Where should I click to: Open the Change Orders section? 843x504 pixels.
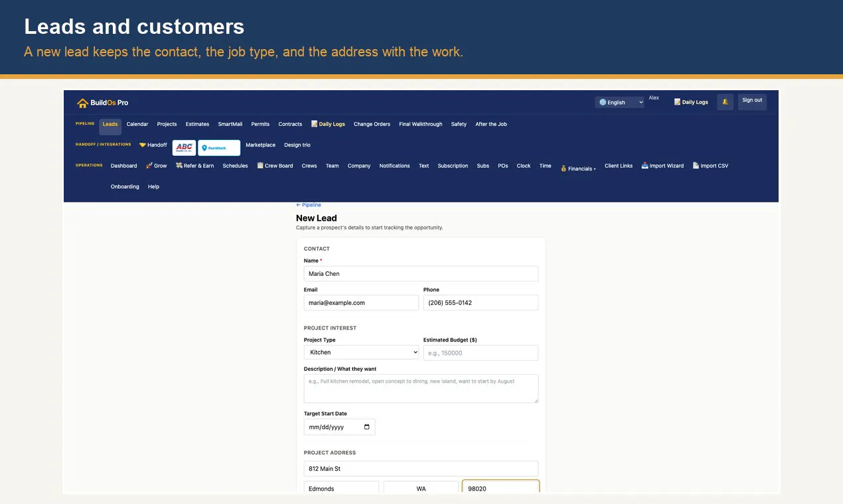(372, 124)
